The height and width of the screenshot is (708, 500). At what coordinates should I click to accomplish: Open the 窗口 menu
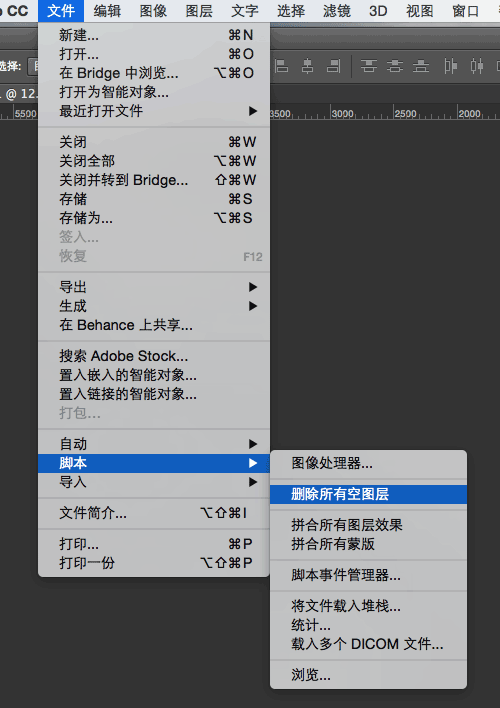click(466, 11)
